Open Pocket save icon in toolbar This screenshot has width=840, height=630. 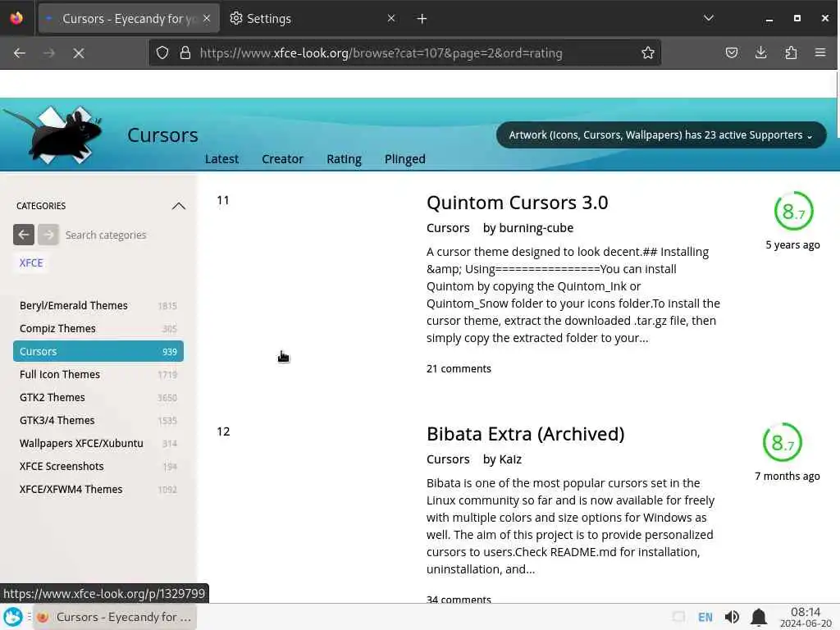pyautogui.click(x=731, y=52)
